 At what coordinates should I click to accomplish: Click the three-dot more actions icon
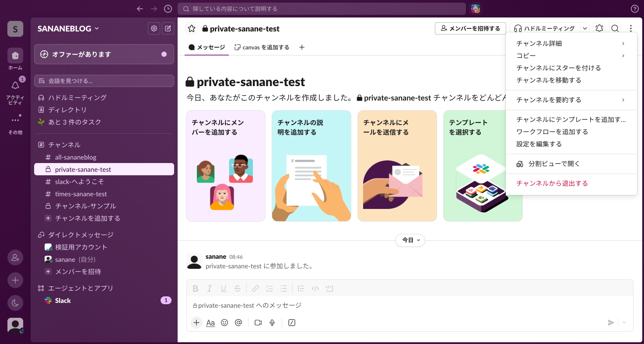[631, 28]
